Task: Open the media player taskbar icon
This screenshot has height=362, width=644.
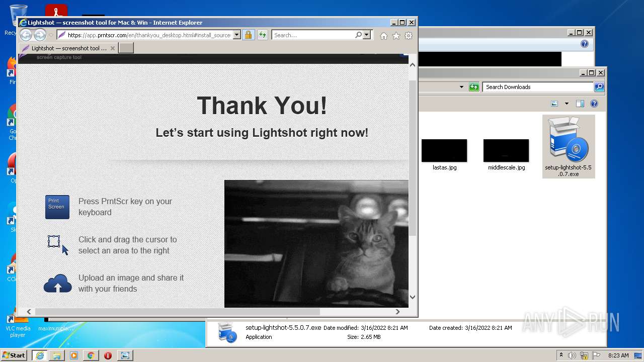Action: [74, 355]
